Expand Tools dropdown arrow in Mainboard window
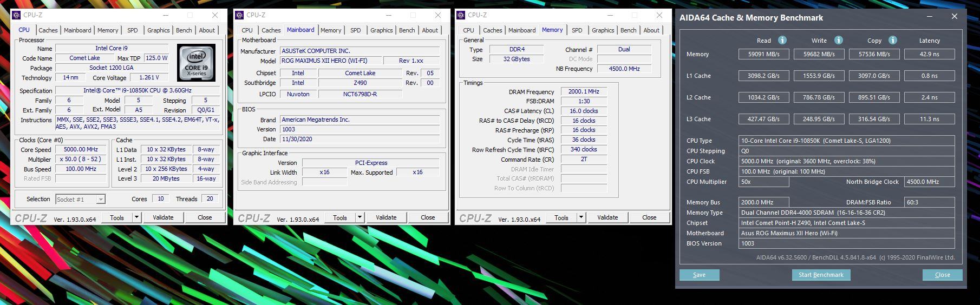This screenshot has width=980, height=305. (x=360, y=217)
